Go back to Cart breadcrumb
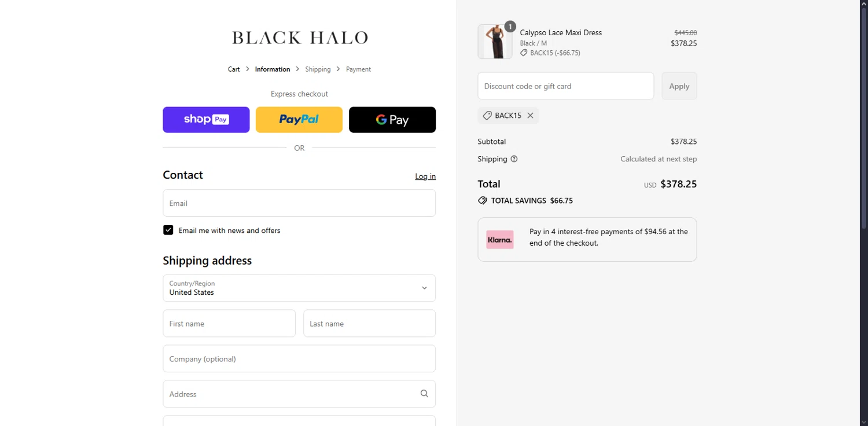 pyautogui.click(x=234, y=69)
